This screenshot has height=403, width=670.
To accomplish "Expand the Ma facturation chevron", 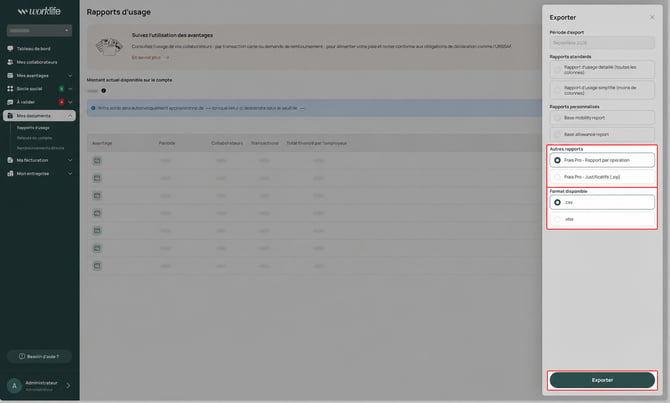I will [x=70, y=160].
